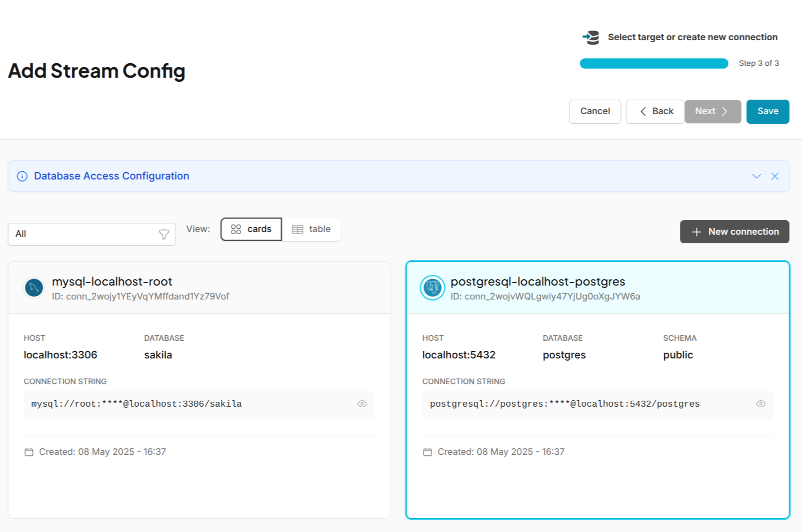Reveal the masked postgresql connection string password

point(760,403)
